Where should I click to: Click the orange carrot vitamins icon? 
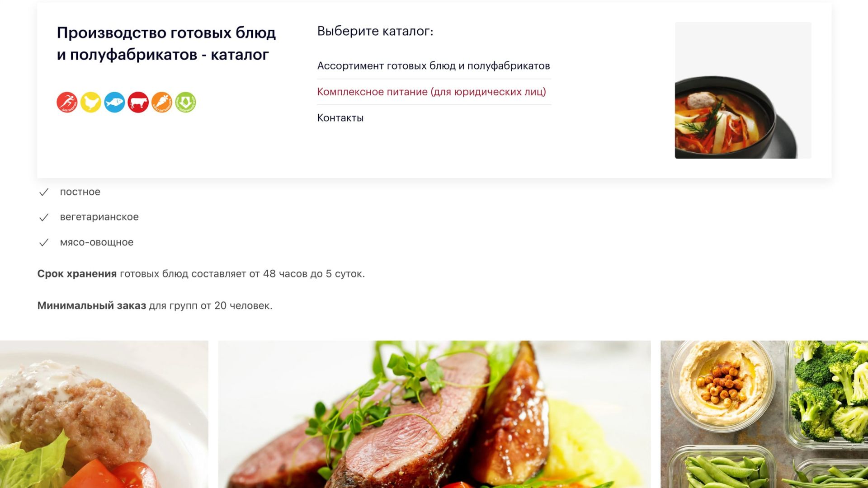click(x=162, y=102)
